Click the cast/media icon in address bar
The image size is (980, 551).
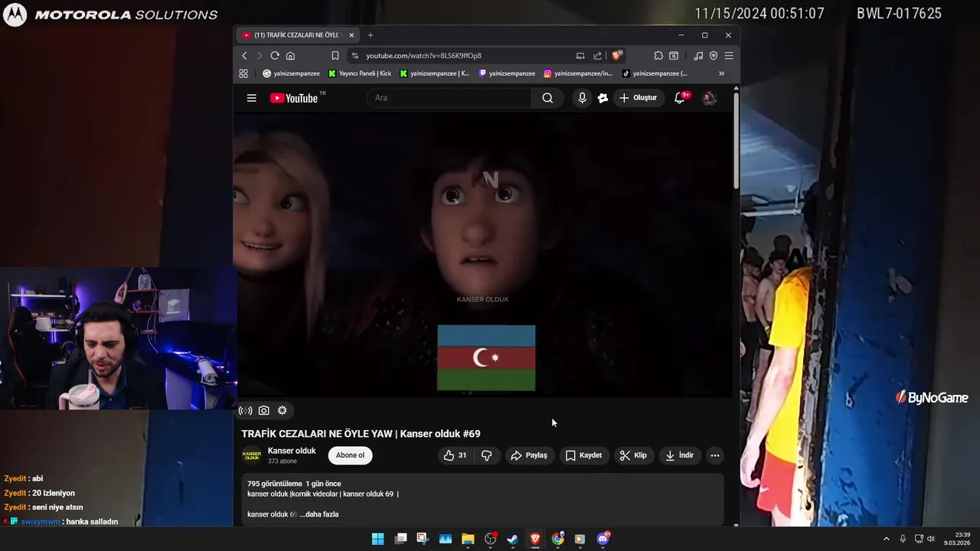tap(580, 56)
